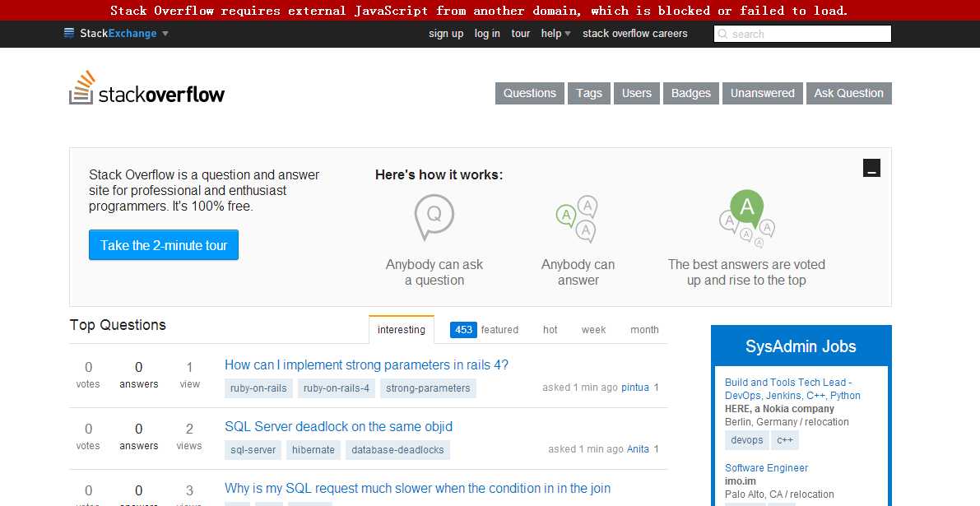Click the Q speech bubble icon
980x506 pixels.
(x=434, y=216)
